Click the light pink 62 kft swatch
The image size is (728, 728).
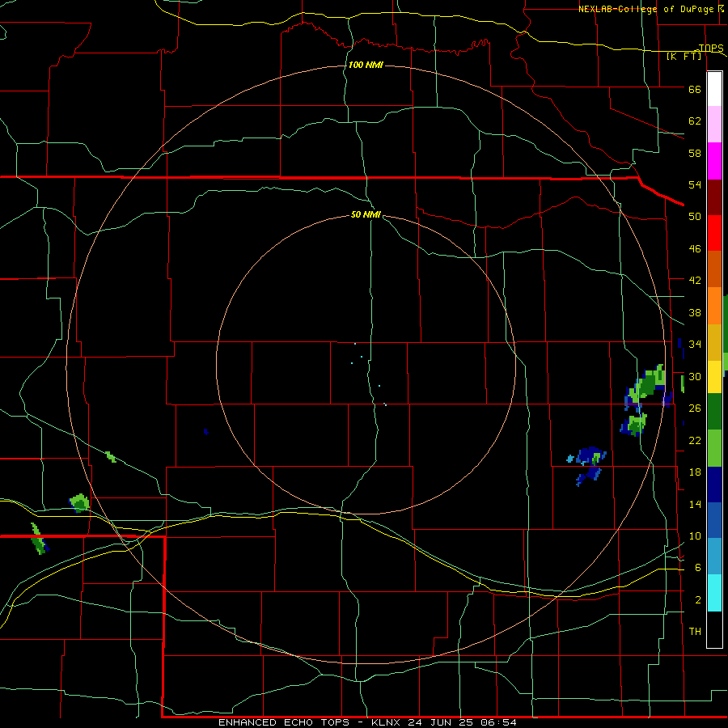[714, 124]
